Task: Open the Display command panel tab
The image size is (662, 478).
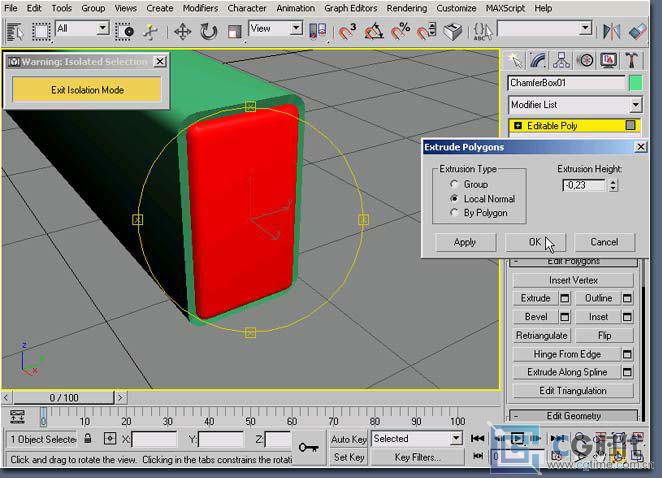Action: pos(608,61)
